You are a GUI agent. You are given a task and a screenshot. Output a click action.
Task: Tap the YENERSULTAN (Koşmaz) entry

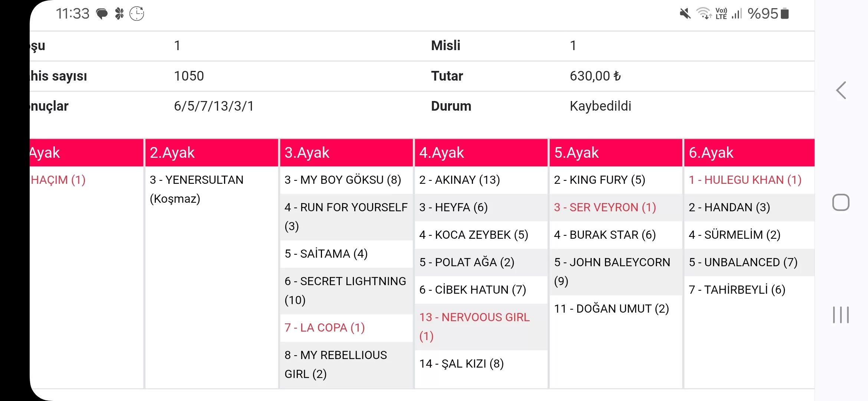click(x=196, y=189)
